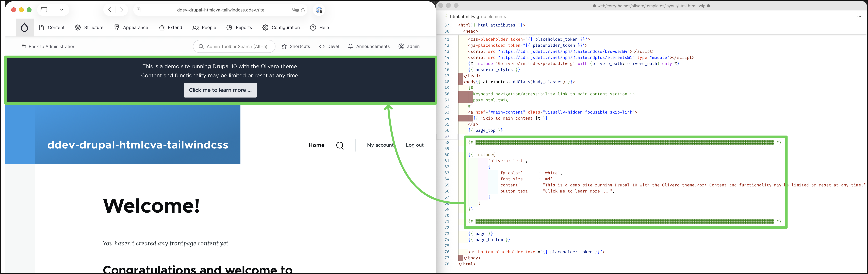This screenshot has height=274, width=868.
Task: Toggle the Safari sidebar
Action: coord(44,10)
